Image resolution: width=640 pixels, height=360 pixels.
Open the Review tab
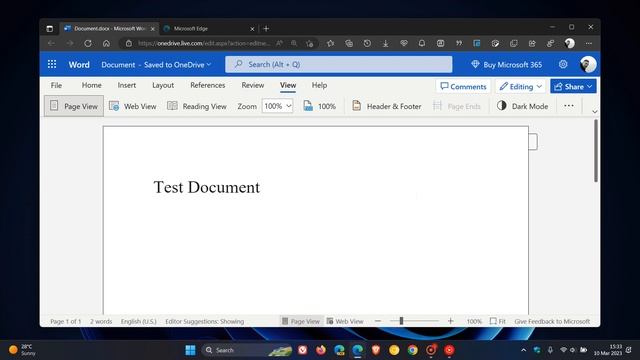253,85
